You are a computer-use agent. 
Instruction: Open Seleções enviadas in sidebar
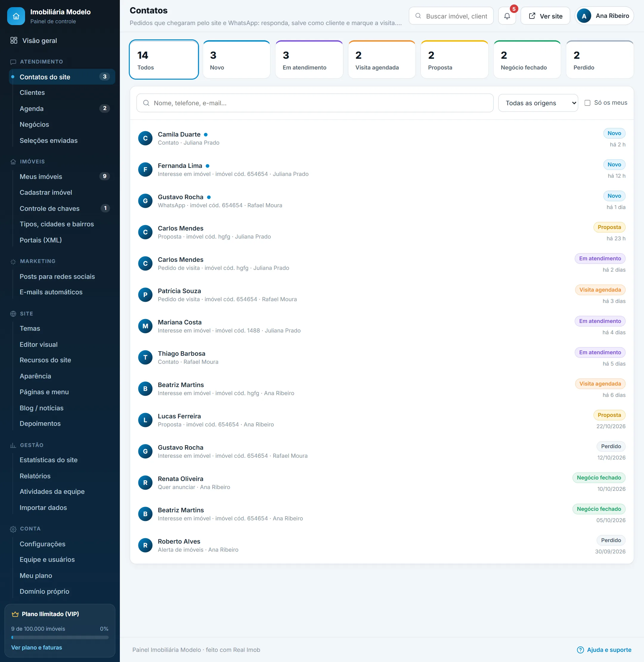point(49,141)
